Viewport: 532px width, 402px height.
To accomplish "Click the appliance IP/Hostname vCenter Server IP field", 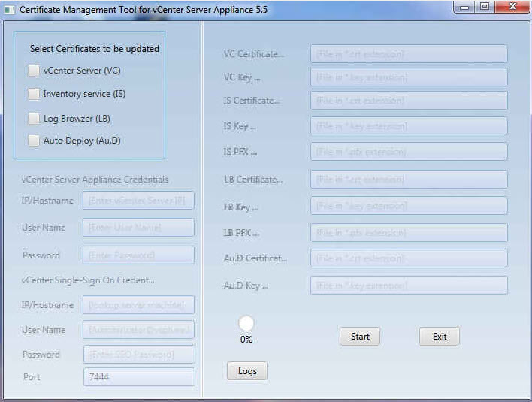I will pos(138,201).
